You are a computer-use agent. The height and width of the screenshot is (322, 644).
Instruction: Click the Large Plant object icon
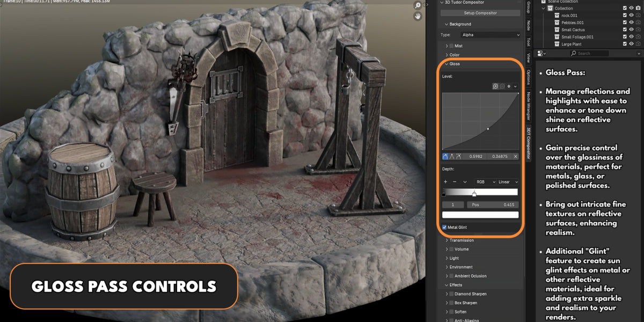click(557, 44)
